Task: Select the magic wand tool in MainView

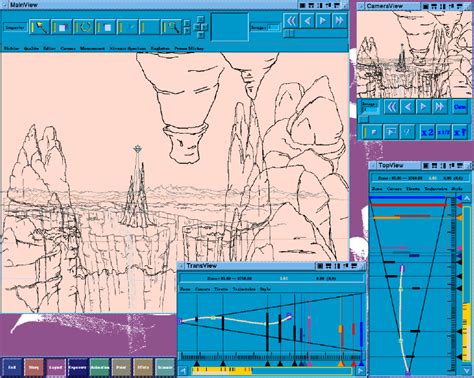Action: pyautogui.click(x=40, y=27)
